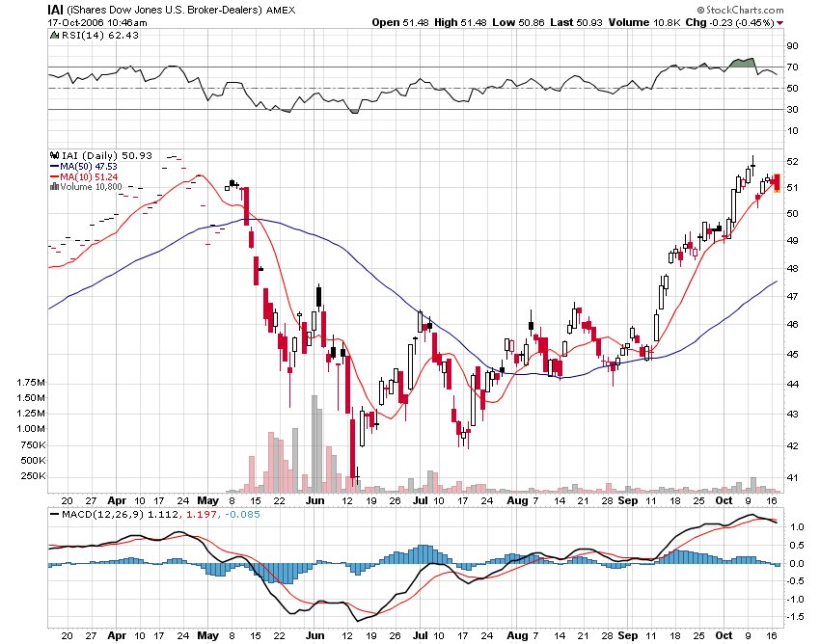Click the IAI ticker symbol title

click(x=55, y=10)
